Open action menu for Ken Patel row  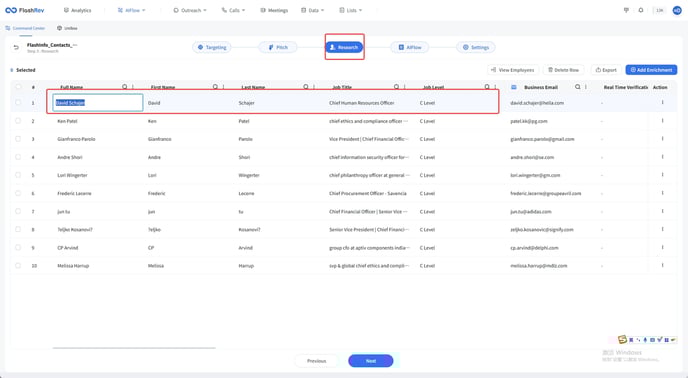click(663, 121)
